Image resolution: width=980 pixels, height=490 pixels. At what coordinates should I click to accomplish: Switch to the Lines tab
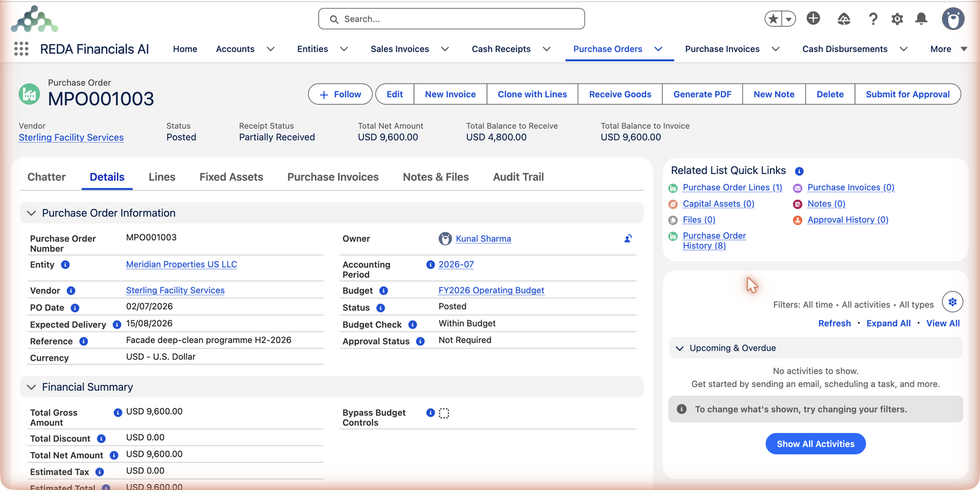162,177
